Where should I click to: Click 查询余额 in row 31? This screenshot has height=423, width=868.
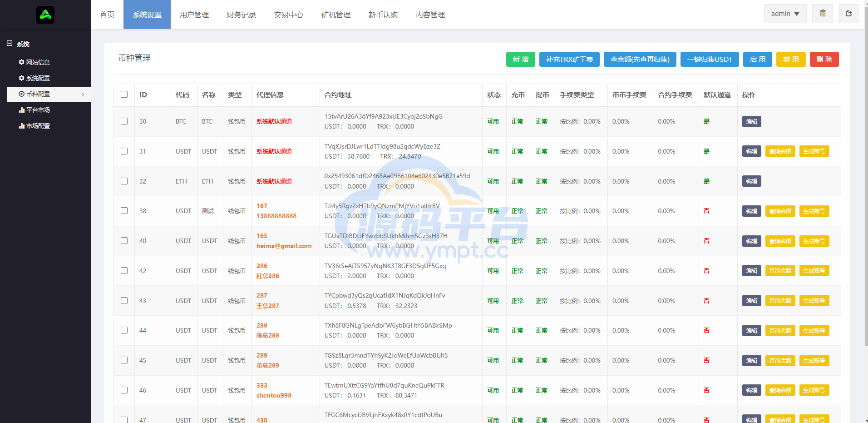coord(780,151)
